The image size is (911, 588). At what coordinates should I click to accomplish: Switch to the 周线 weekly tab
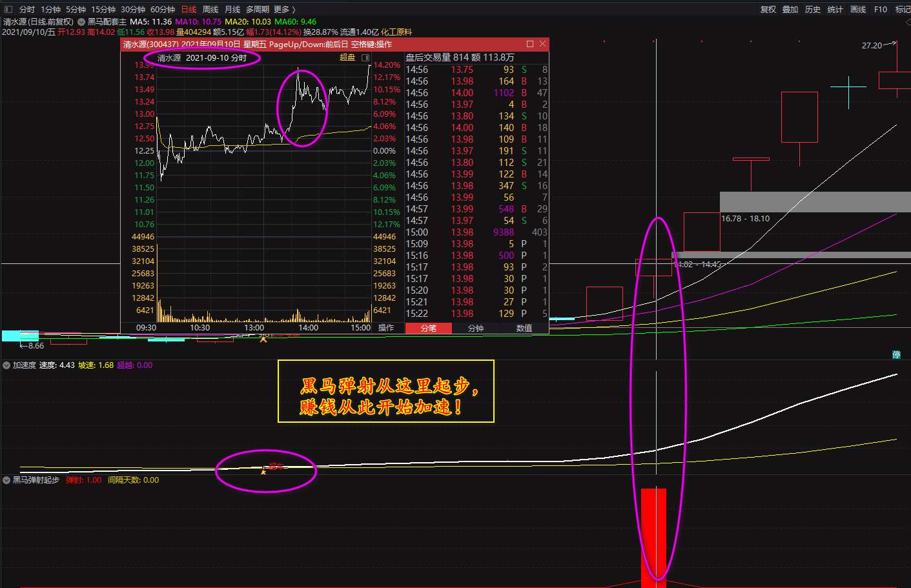tap(210, 10)
